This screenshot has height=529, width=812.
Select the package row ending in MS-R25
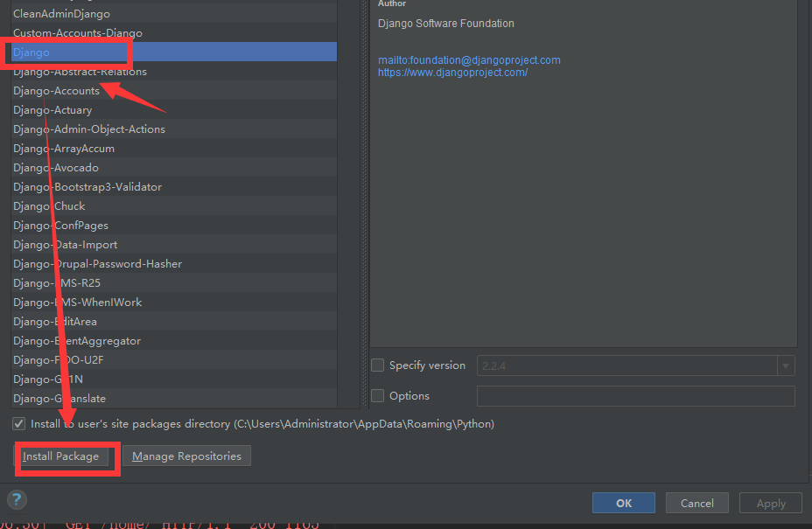coord(174,282)
